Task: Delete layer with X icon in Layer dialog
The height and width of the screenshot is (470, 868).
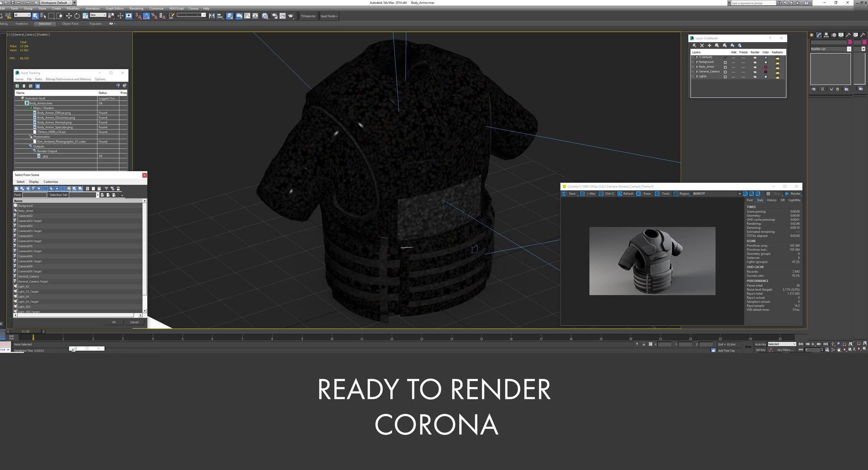Action: [x=702, y=45]
